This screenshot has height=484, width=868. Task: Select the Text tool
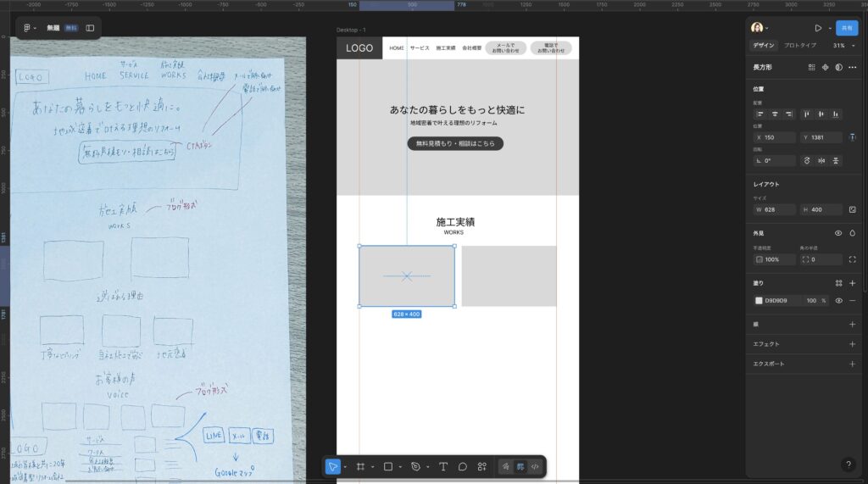[442, 466]
